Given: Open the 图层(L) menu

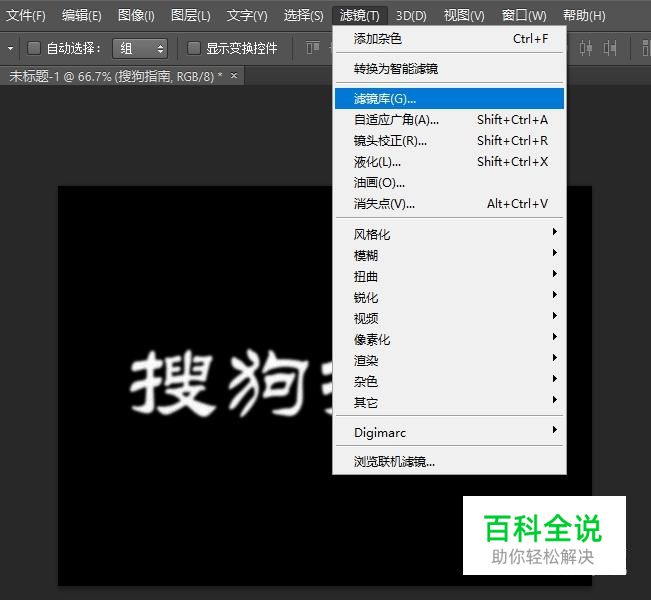Looking at the screenshot, I should [x=191, y=16].
